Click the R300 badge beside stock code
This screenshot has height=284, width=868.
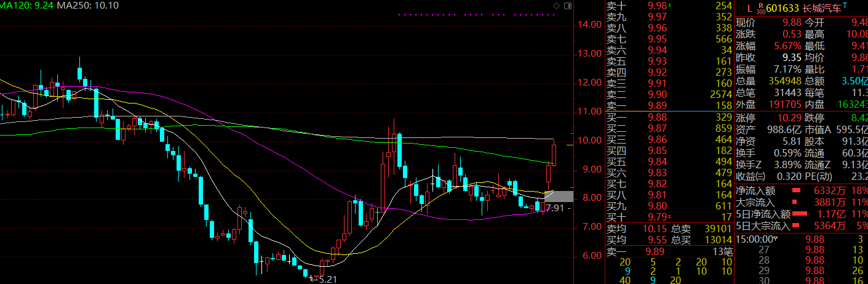[x=760, y=9]
